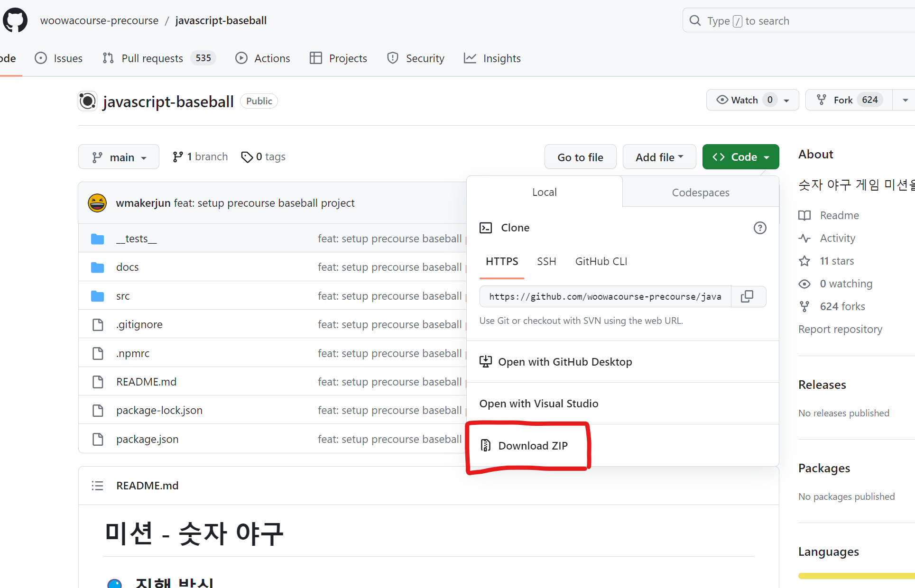
Task: View the 1 branch link
Action: click(200, 156)
